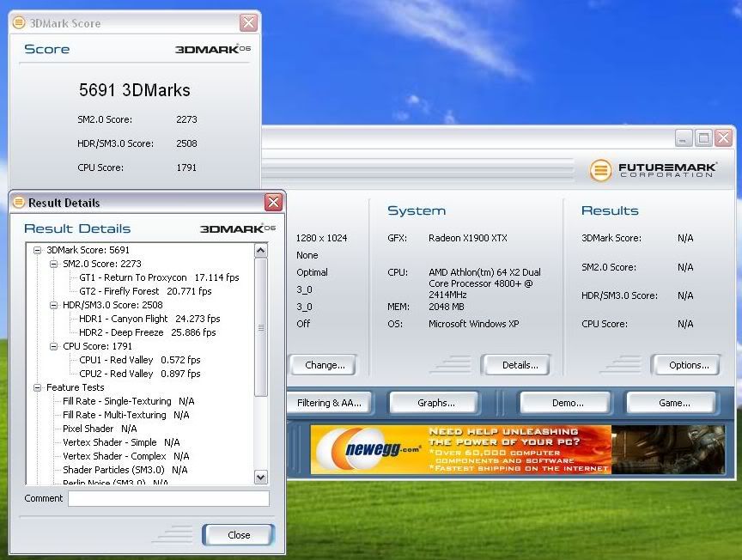
Task: Click the Radeon X1900 XTX GFX text
Action: [467, 238]
